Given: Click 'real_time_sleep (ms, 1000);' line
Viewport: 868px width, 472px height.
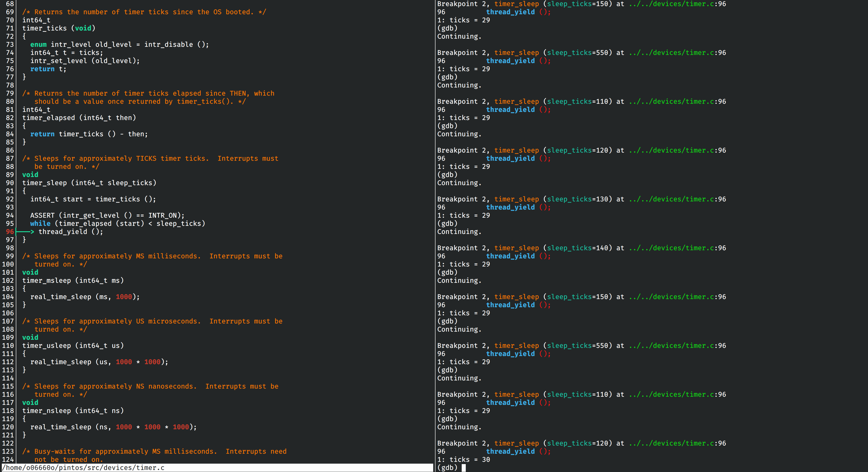Looking at the screenshot, I should pyautogui.click(x=85, y=297).
